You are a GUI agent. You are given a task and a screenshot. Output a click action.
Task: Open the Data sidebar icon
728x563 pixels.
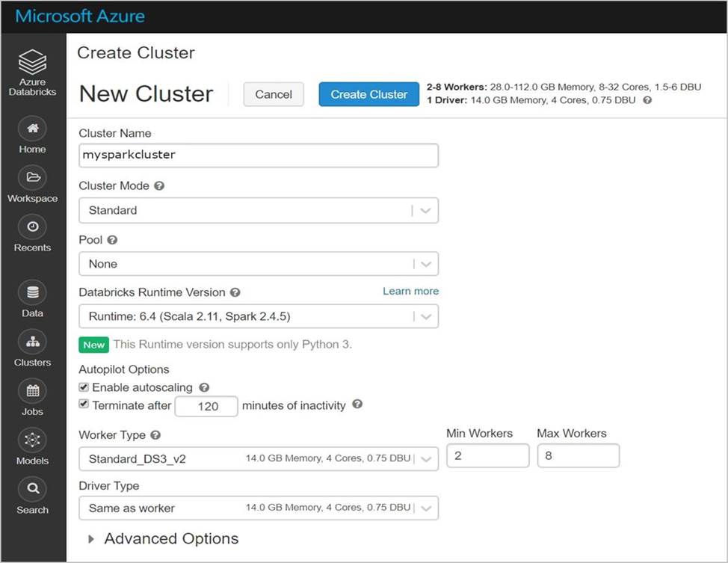pos(32,292)
